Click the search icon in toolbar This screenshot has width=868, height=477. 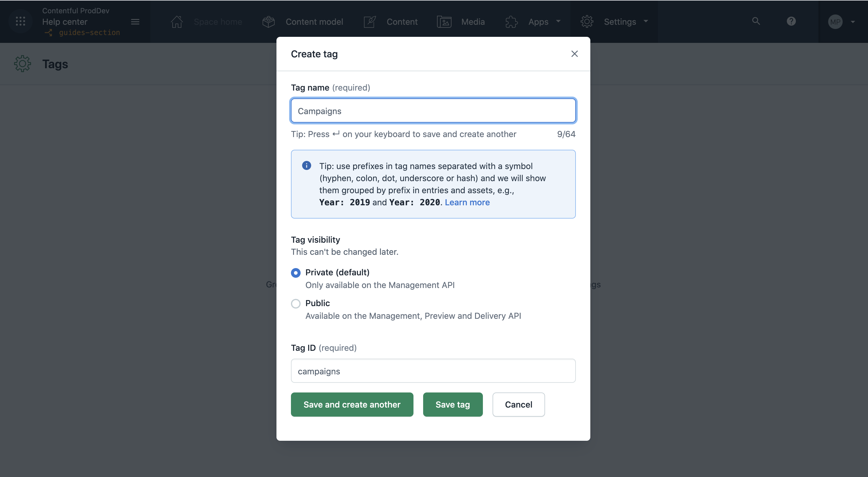click(x=756, y=21)
